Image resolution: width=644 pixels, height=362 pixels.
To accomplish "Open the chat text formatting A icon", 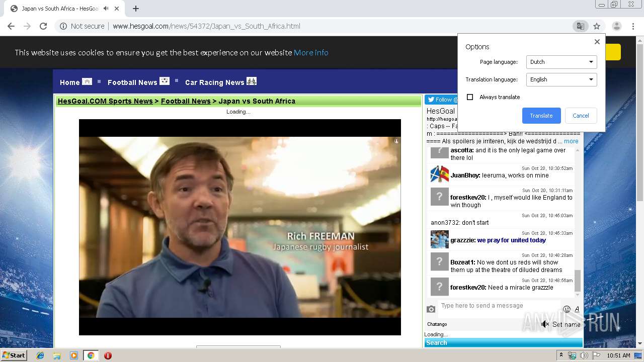I will click(577, 309).
